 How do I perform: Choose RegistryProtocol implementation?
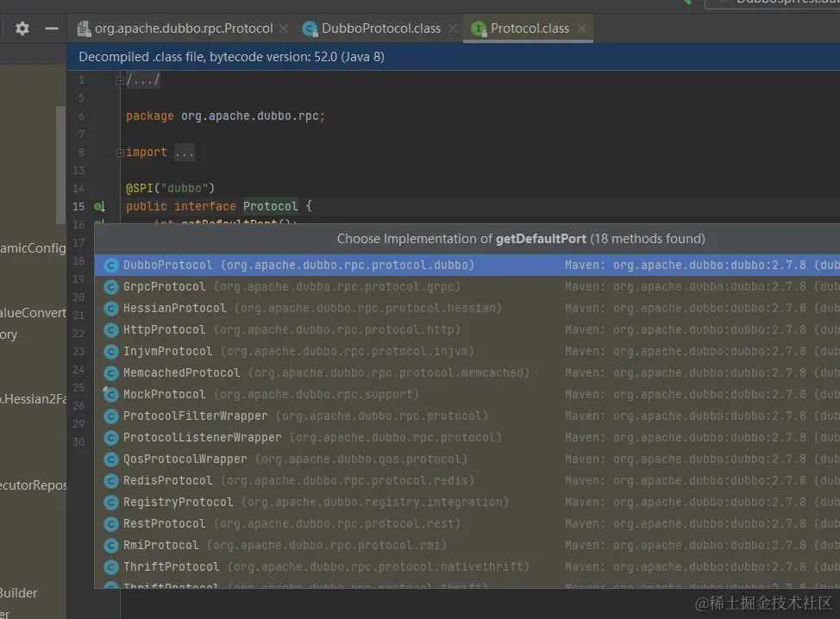(467, 502)
